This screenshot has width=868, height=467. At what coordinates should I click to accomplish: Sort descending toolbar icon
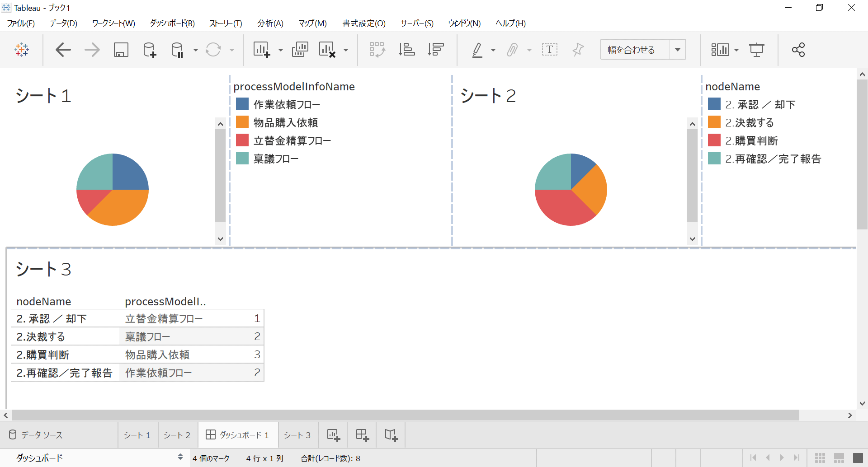point(436,50)
